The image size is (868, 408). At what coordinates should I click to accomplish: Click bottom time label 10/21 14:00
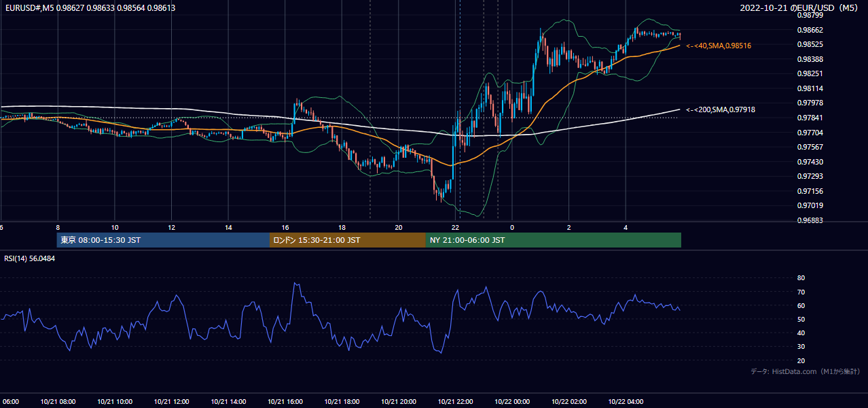(228, 402)
